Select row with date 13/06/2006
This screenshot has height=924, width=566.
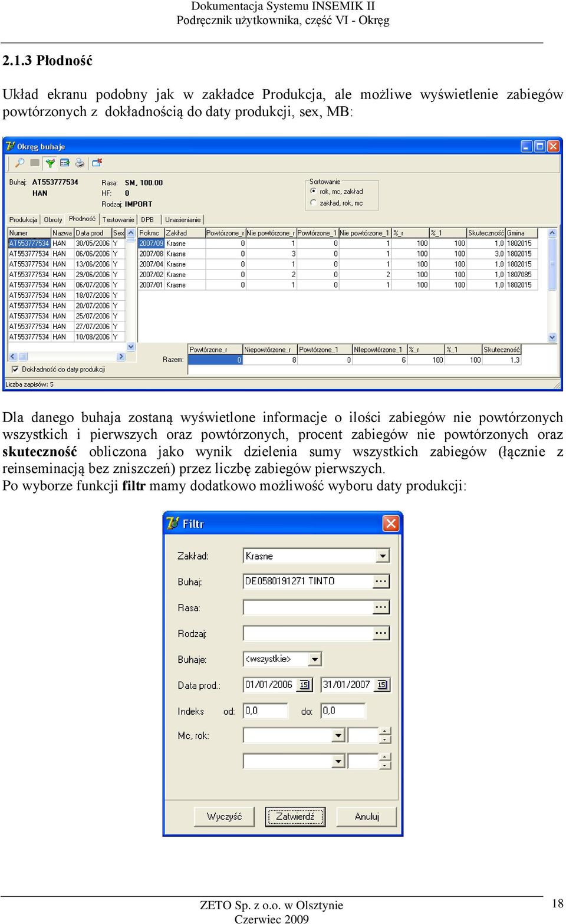point(67,264)
